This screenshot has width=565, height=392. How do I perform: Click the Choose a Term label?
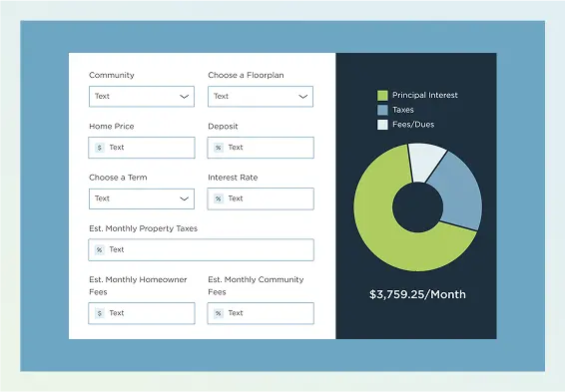tap(118, 178)
